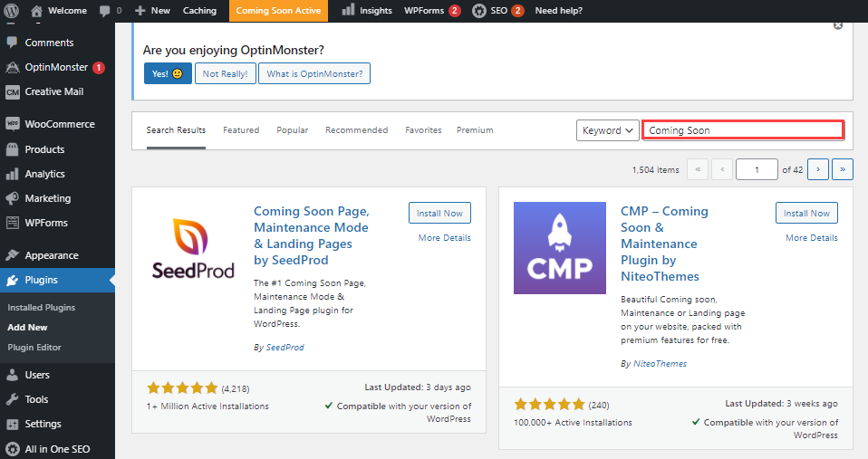Viewport: 868px width, 459px height.
Task: Open the comments bubble in admin bar
Action: point(111,11)
